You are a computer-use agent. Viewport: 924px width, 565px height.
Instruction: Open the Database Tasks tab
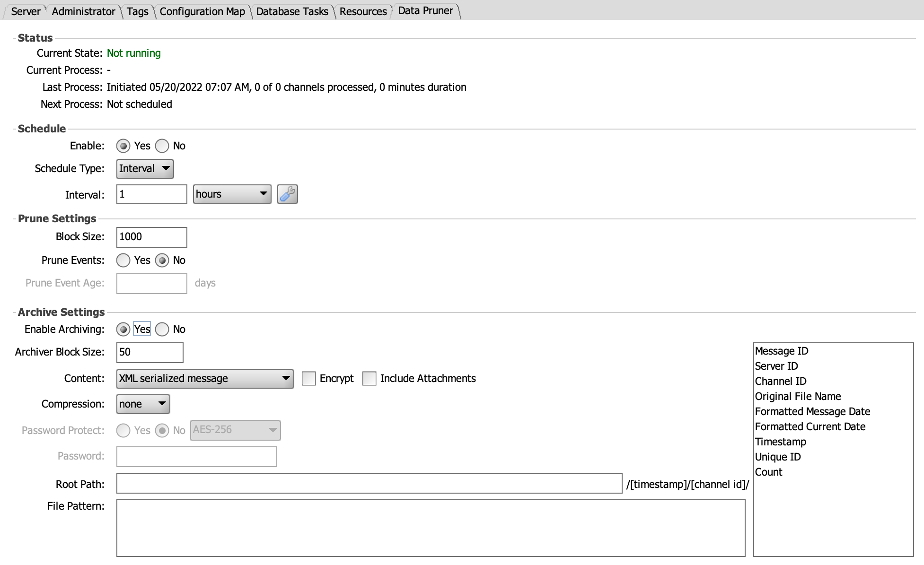coord(292,11)
